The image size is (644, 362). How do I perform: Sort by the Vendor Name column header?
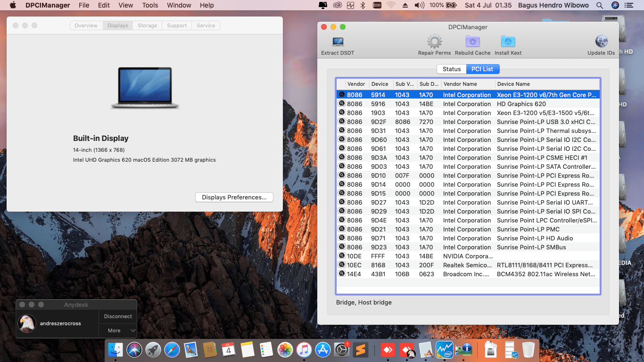click(x=468, y=84)
